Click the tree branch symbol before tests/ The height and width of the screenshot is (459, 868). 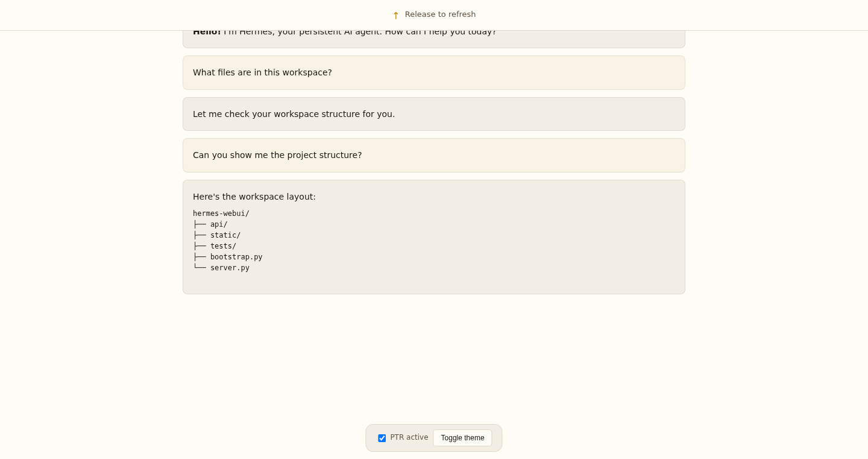[200, 246]
